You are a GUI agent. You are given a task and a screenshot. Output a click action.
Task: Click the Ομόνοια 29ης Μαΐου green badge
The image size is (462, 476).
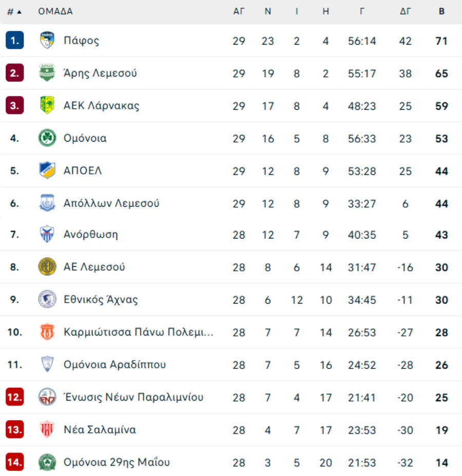[x=47, y=462]
